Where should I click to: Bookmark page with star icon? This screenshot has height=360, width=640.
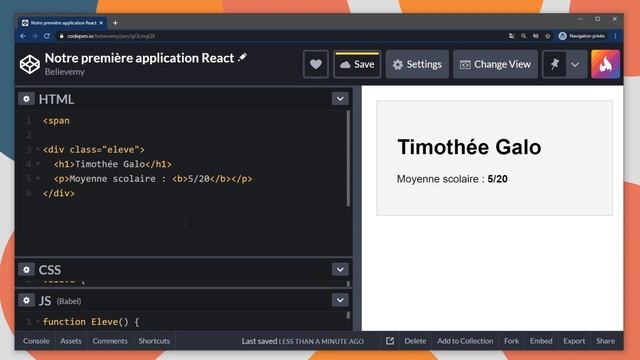coord(548,36)
